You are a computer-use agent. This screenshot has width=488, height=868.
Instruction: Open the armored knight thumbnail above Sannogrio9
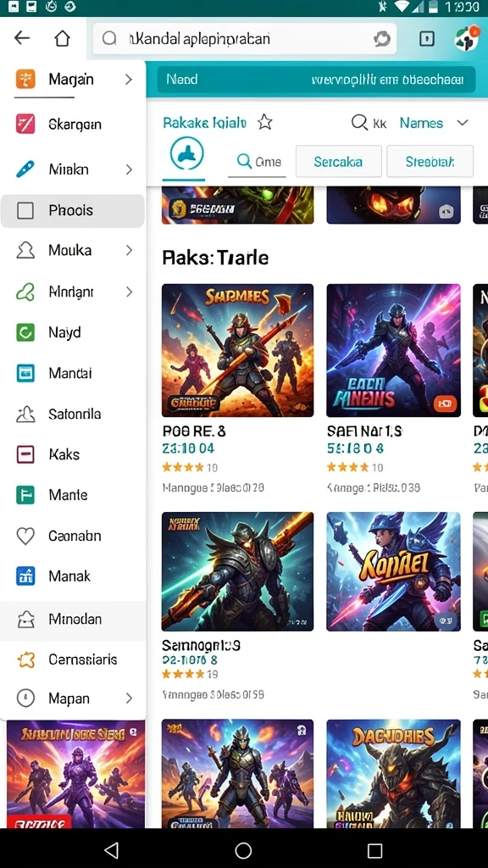(237, 571)
